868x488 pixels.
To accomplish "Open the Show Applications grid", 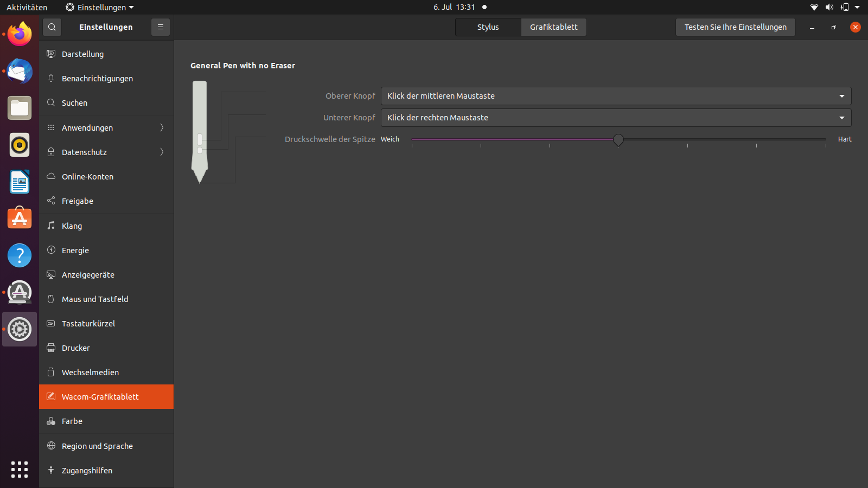I will click(x=19, y=470).
